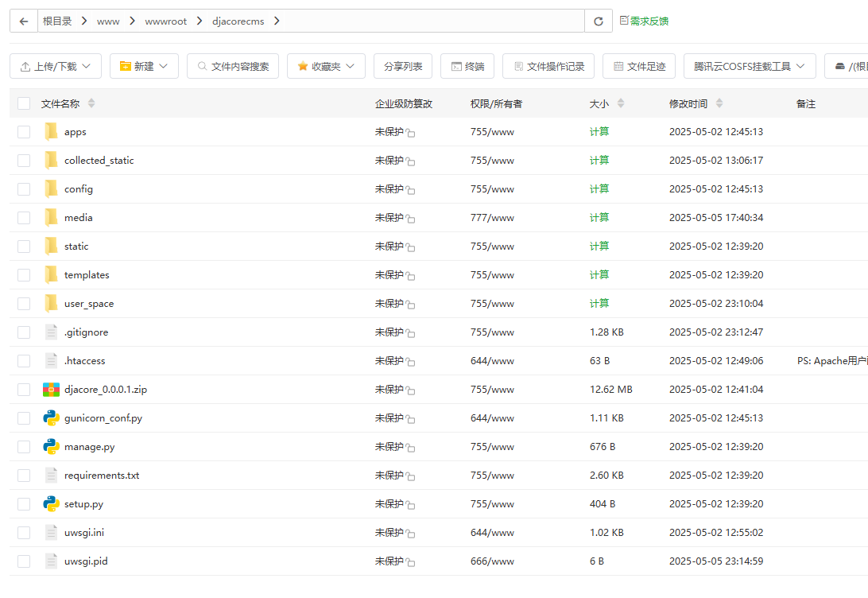The height and width of the screenshot is (598, 868).
Task: Open the 上传/下载 dropdown
Action: [56, 67]
